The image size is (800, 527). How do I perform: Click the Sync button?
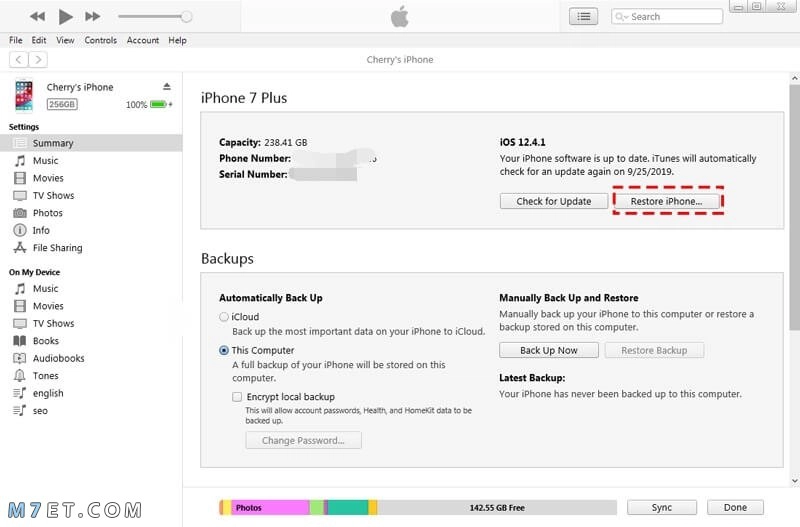(661, 508)
